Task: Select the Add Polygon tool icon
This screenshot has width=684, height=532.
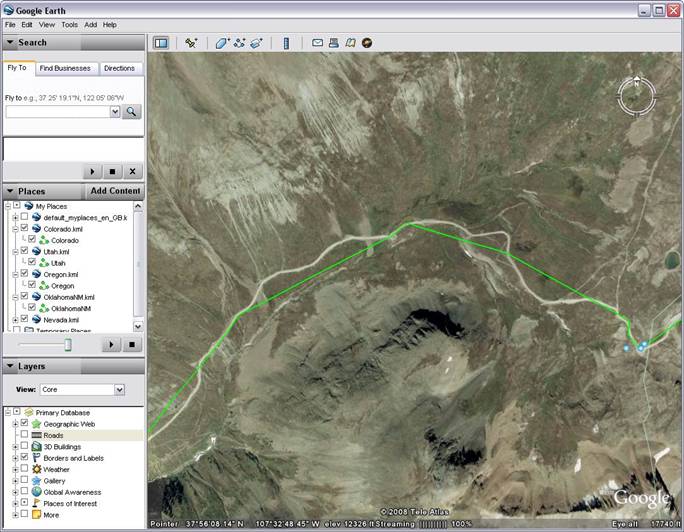Action: click(222, 43)
